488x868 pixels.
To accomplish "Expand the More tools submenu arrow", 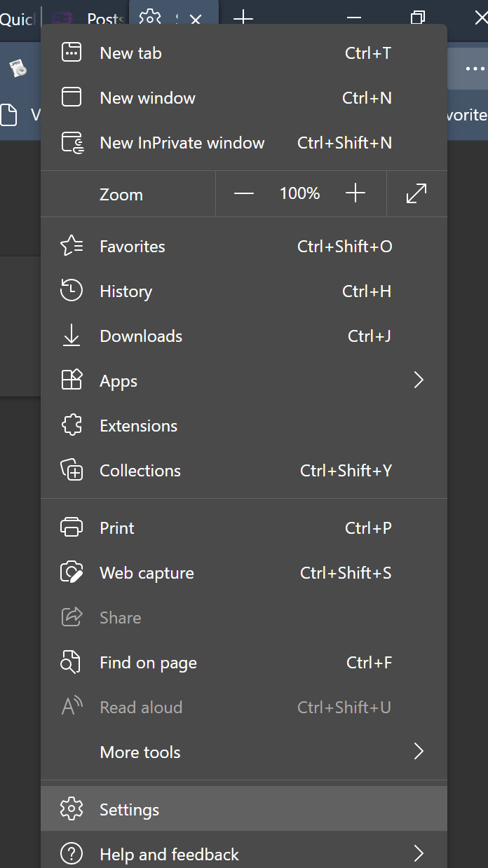I will [x=419, y=752].
